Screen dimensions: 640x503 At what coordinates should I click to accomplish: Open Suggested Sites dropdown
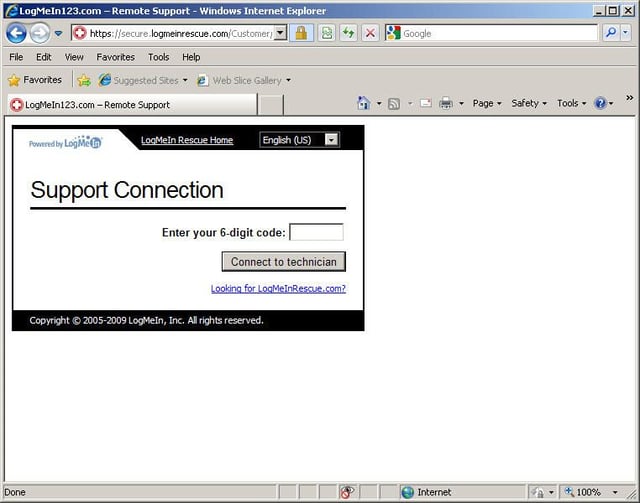click(x=143, y=80)
